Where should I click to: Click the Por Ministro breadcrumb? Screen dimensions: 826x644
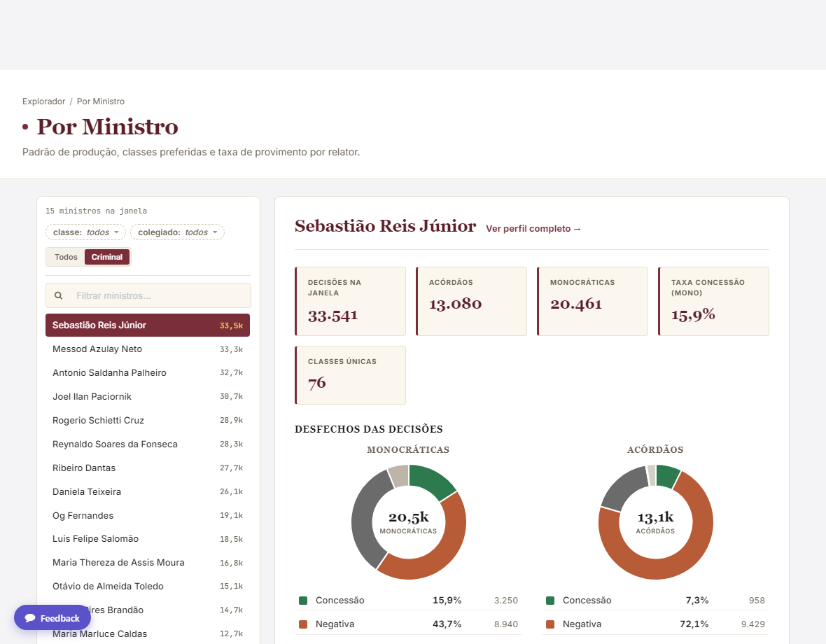(101, 101)
